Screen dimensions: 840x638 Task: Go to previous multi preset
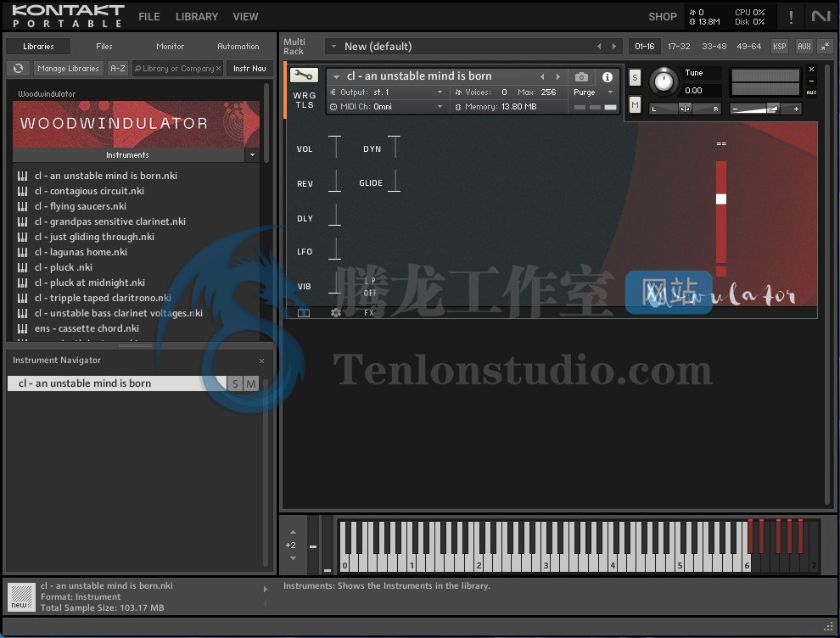599,47
